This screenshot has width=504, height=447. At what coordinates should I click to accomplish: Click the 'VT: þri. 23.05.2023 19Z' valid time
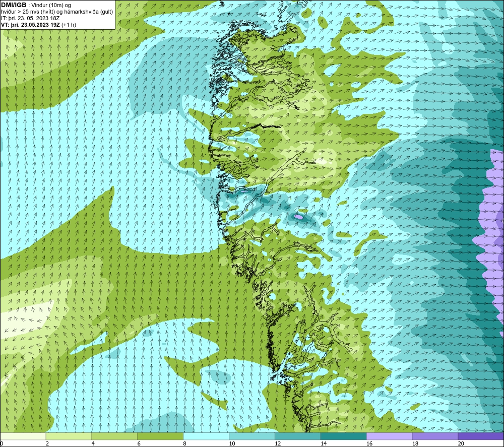pyautogui.click(x=31, y=24)
